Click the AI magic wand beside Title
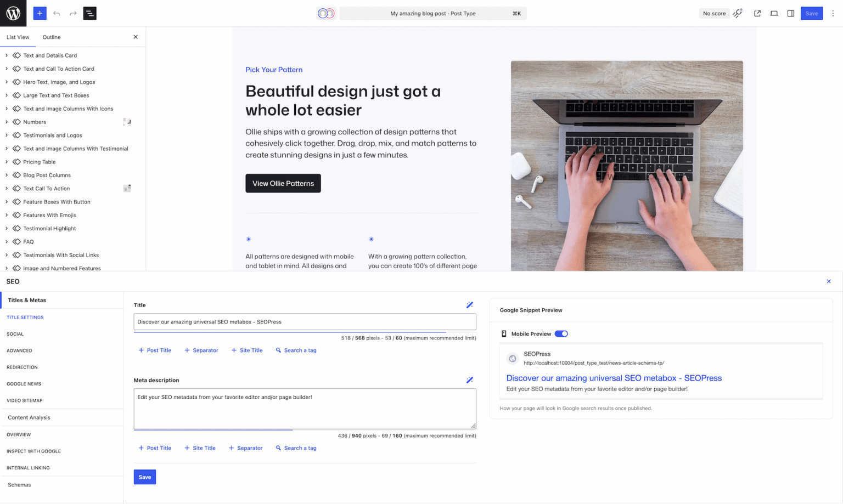The height and width of the screenshot is (504, 843). 470,305
